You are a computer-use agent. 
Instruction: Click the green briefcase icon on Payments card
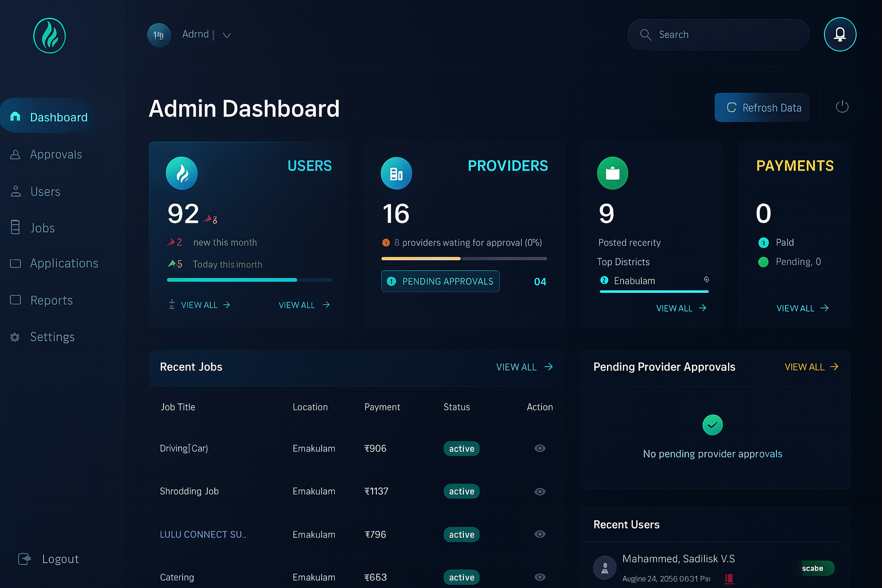pos(612,173)
